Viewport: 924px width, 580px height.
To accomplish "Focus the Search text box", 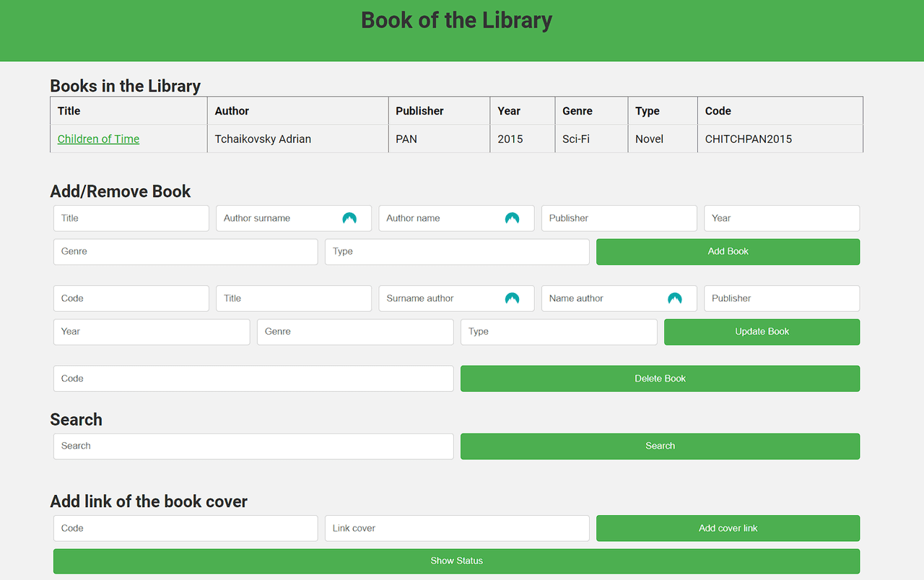I will 253,447.
